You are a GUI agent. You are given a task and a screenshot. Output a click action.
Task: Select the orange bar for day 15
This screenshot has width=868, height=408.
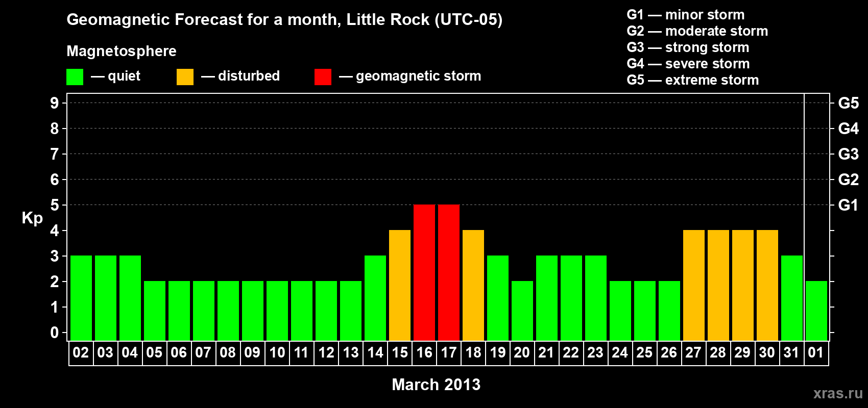[x=400, y=286]
